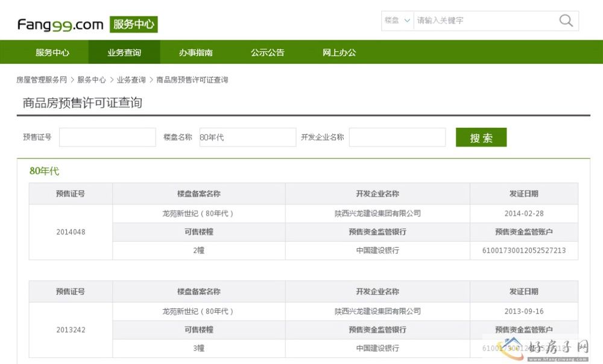Open the 服务中心 navigation tab

click(x=52, y=52)
